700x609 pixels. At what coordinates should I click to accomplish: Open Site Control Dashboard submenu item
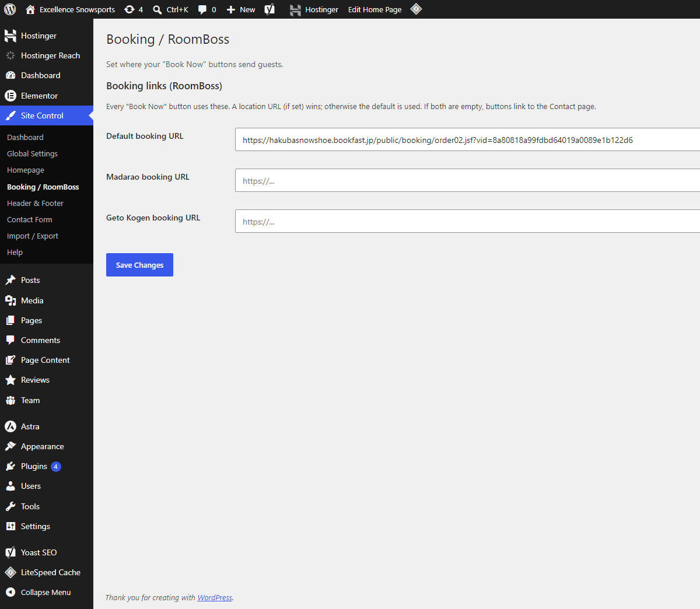25,137
